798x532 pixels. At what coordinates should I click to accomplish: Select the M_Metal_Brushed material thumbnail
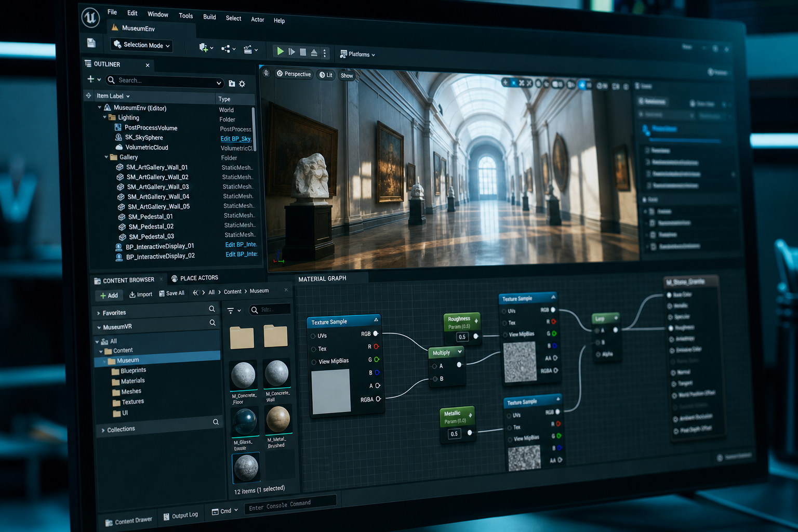(278, 419)
